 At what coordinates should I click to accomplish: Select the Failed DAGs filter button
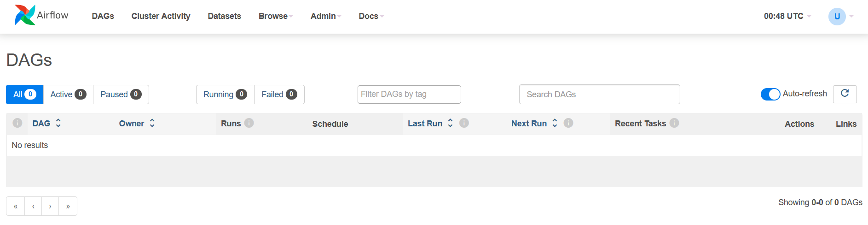[279, 95]
